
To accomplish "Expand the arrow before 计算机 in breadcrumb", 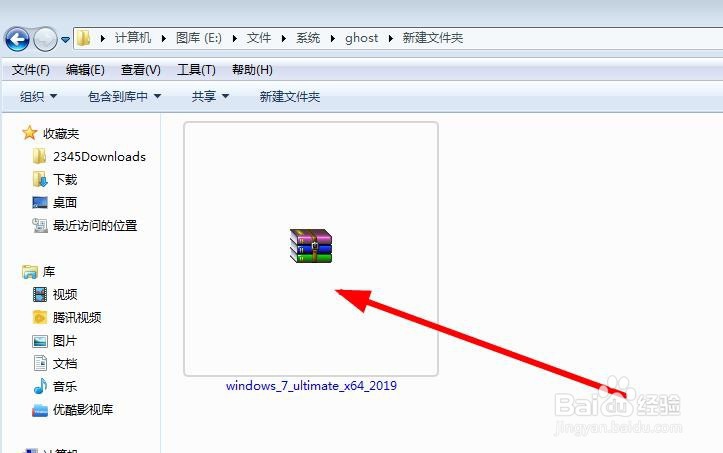I will (102, 38).
